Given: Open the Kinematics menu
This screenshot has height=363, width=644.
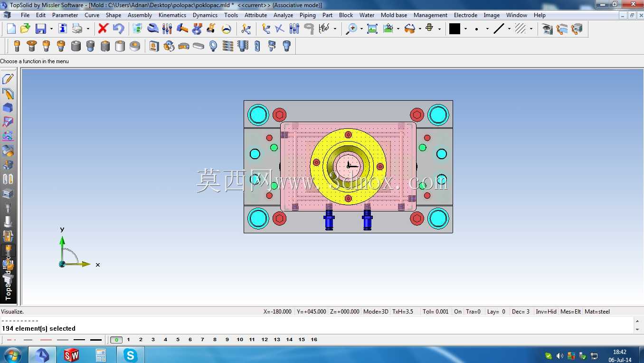Looking at the screenshot, I should point(172,15).
